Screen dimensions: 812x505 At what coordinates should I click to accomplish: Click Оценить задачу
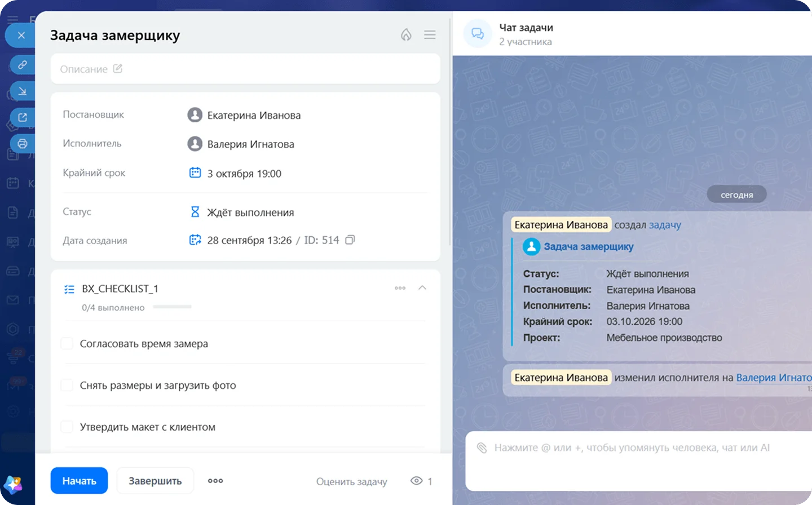click(x=352, y=481)
